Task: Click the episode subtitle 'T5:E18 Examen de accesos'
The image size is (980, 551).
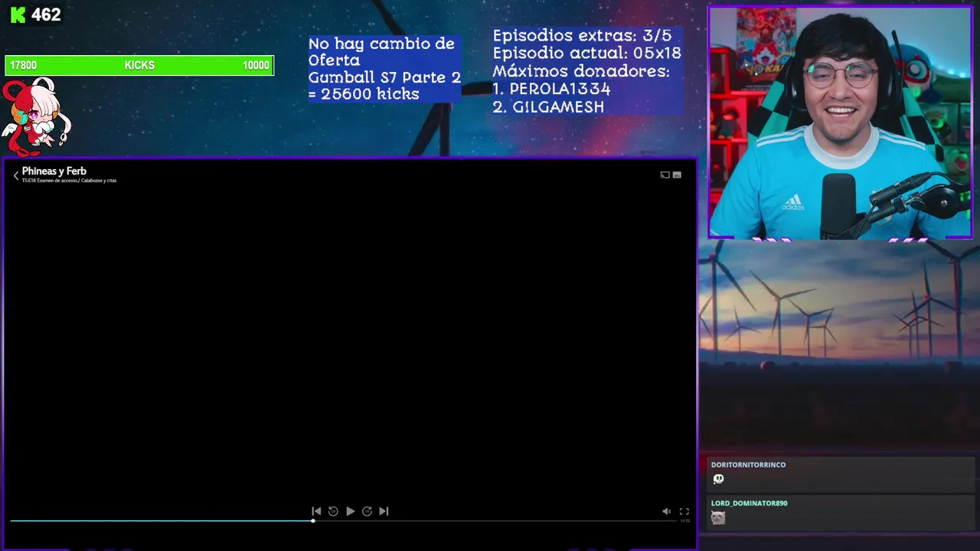Action: 49,181
